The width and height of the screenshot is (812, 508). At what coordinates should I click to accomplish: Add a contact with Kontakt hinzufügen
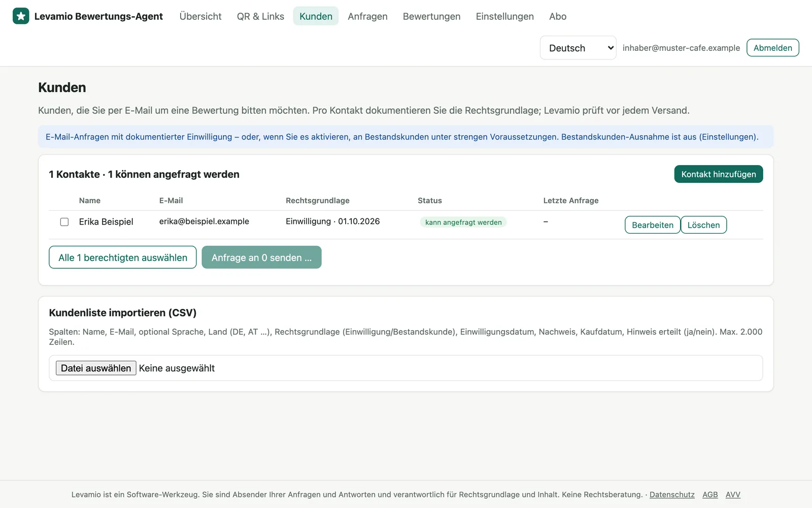[x=718, y=174]
